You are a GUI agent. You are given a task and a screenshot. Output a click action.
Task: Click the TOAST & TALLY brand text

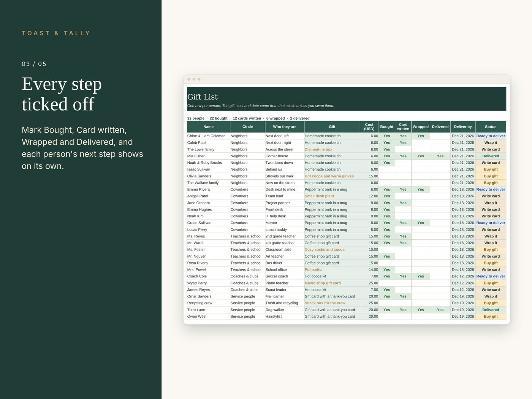56,33
